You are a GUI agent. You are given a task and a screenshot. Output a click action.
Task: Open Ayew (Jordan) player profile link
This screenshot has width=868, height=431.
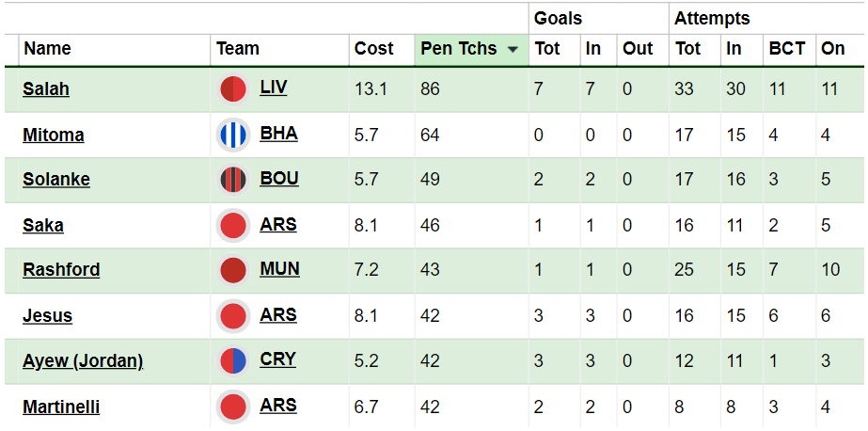[83, 361]
